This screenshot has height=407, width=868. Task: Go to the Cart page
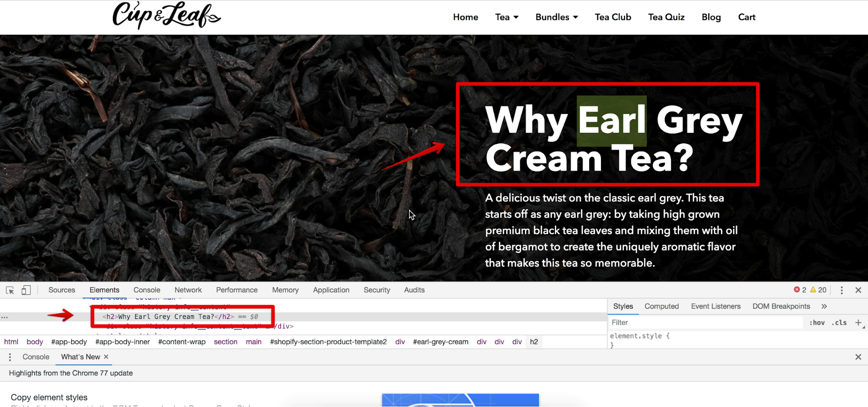(x=746, y=17)
